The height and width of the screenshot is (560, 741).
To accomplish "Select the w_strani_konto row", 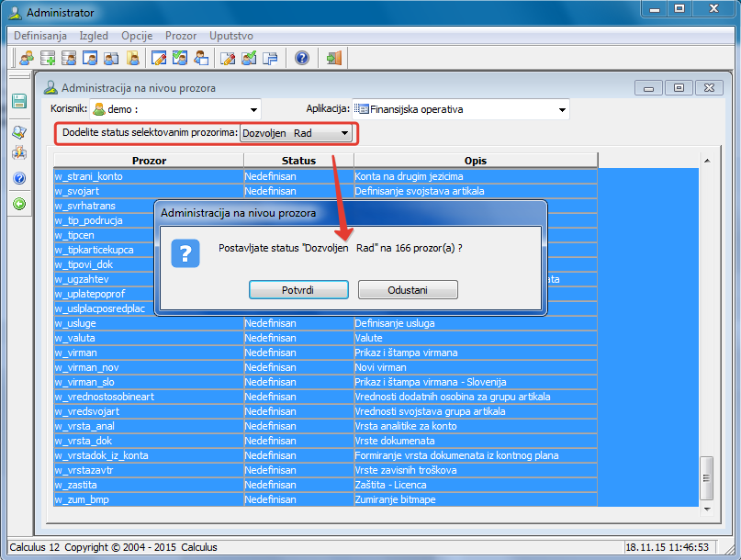I will pos(326,176).
